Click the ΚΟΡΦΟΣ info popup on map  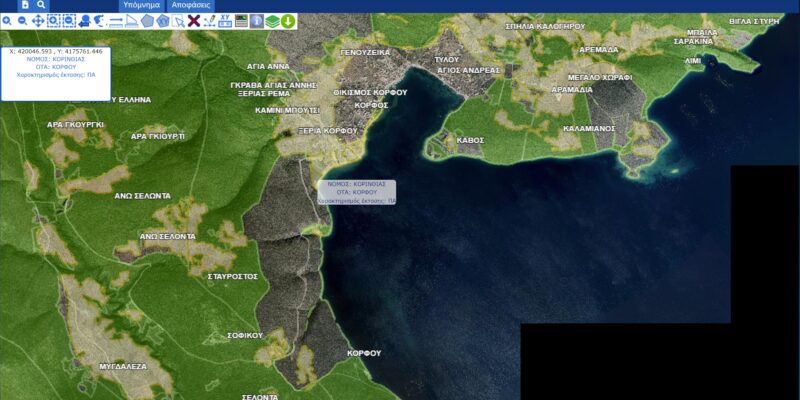click(x=357, y=192)
